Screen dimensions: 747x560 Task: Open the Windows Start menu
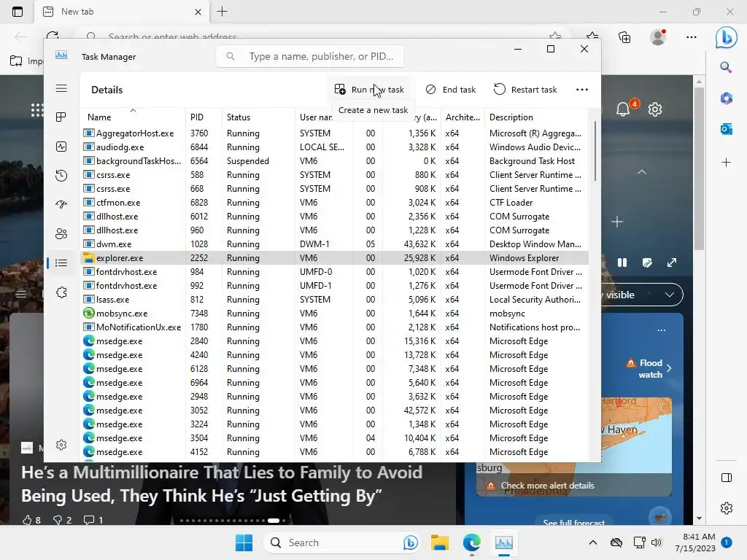tap(244, 542)
